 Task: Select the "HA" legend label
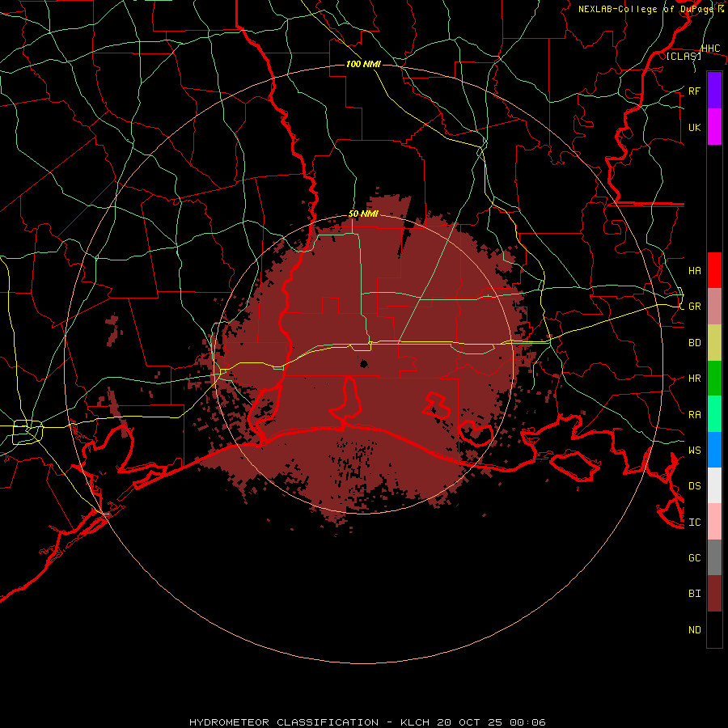[x=694, y=271]
